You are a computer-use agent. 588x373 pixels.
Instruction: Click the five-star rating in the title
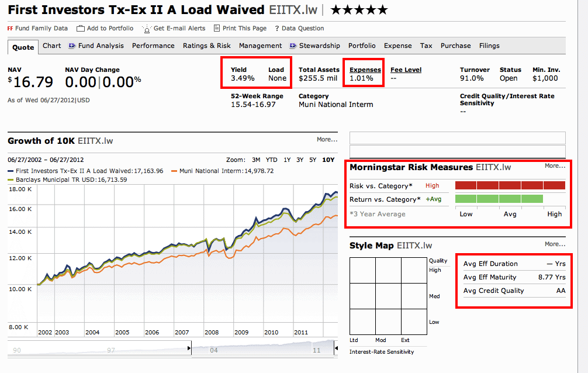[x=359, y=10]
